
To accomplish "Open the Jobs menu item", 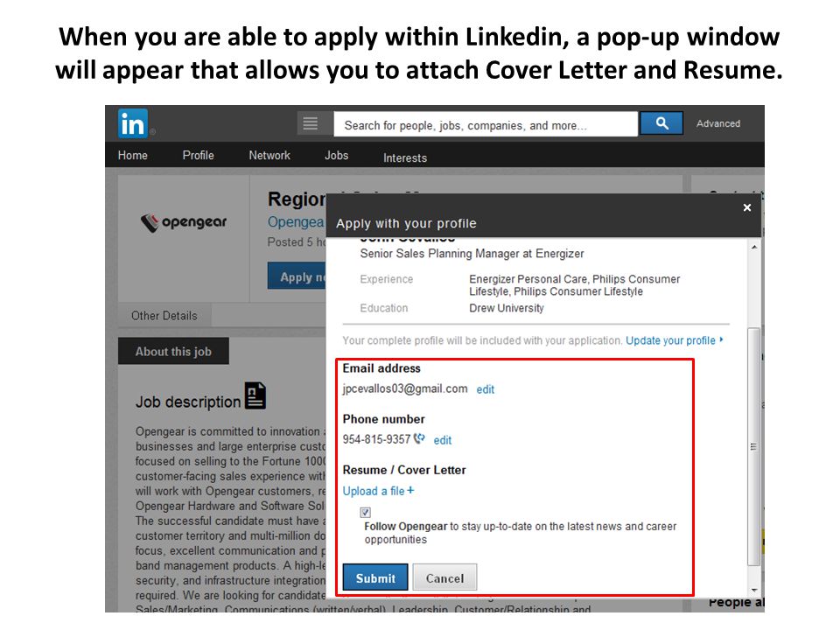I will (x=336, y=156).
